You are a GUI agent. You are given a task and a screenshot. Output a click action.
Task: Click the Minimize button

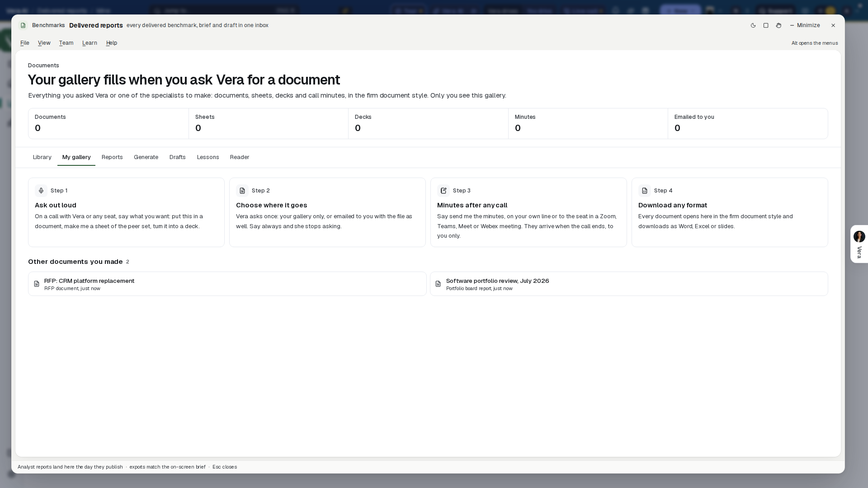pyautogui.click(x=805, y=25)
